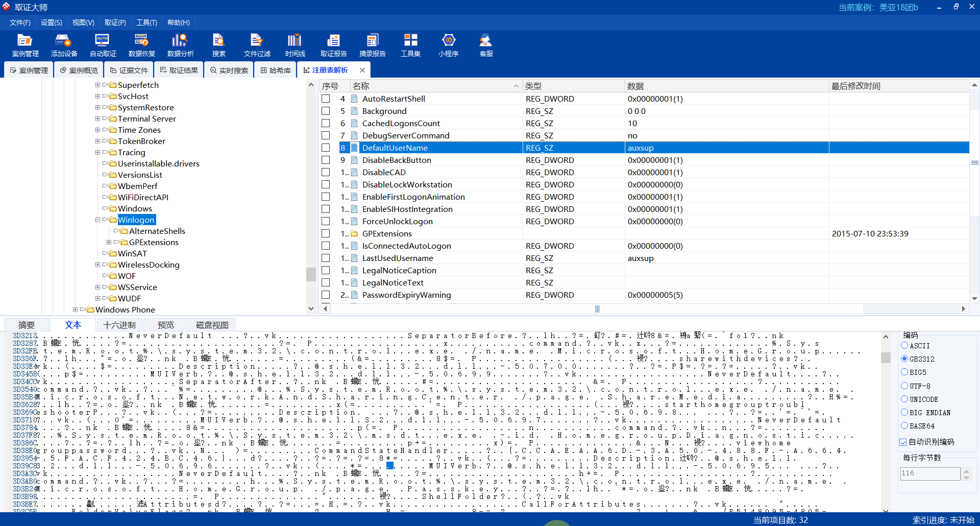980x526 pixels.
Task: Switch to the 案例概览 tab
Action: tap(79, 70)
